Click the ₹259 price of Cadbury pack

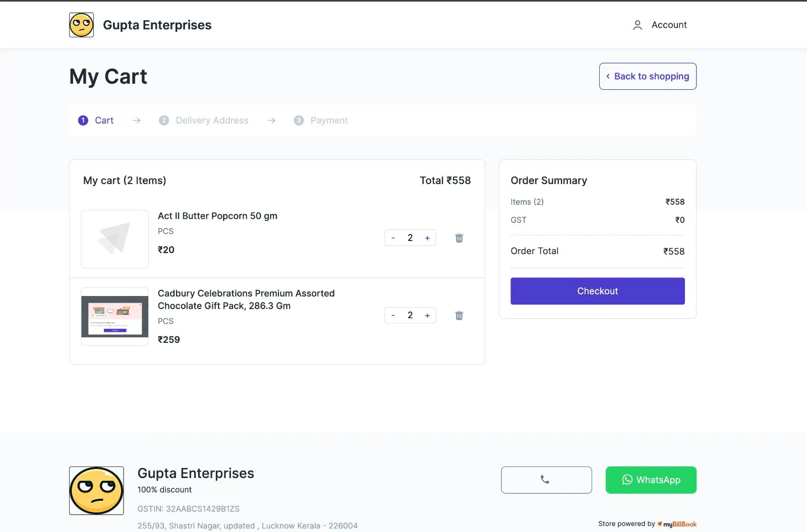point(169,340)
